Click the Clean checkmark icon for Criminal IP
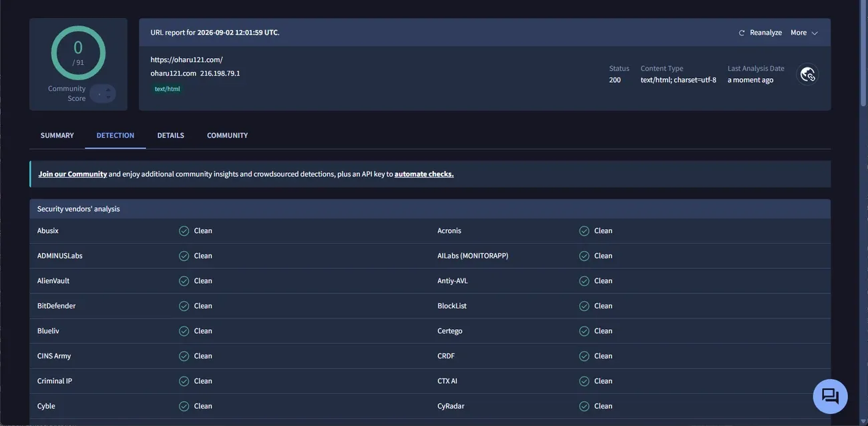This screenshot has width=868, height=426. click(184, 381)
